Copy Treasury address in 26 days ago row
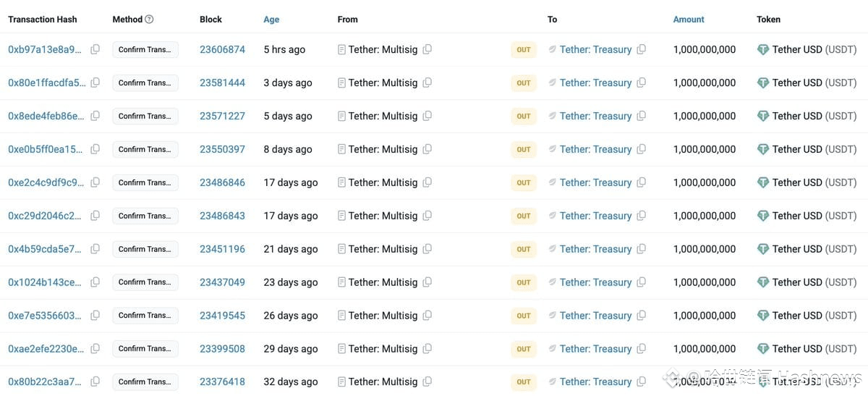The width and height of the screenshot is (868, 396). pyautogui.click(x=642, y=316)
